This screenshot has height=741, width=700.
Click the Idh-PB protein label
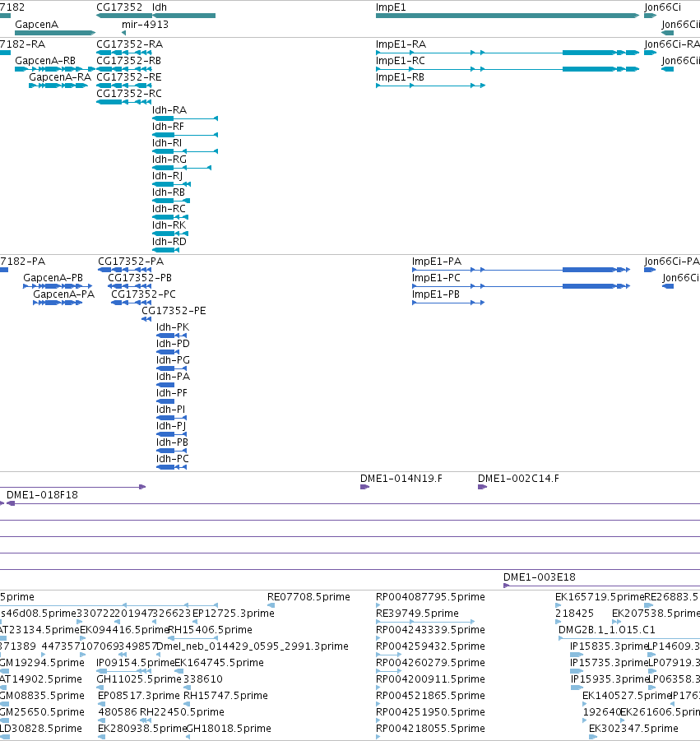172,442
